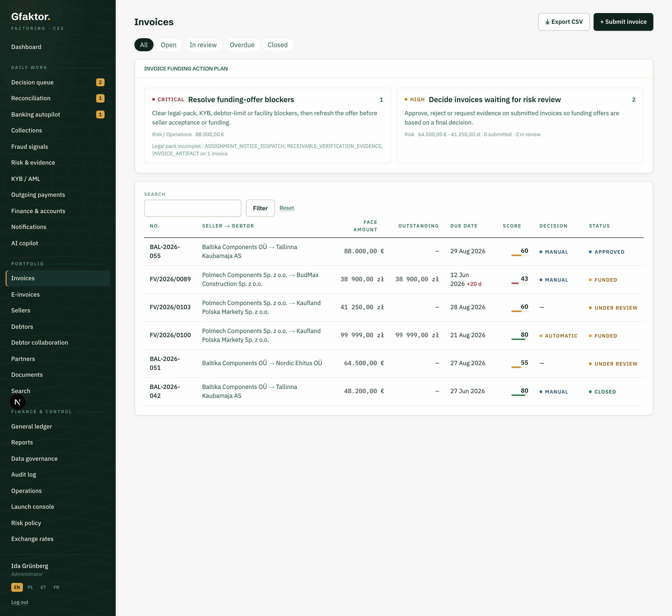Select the Open filter tab
Image resolution: width=672 pixels, height=616 pixels.
pyautogui.click(x=168, y=45)
